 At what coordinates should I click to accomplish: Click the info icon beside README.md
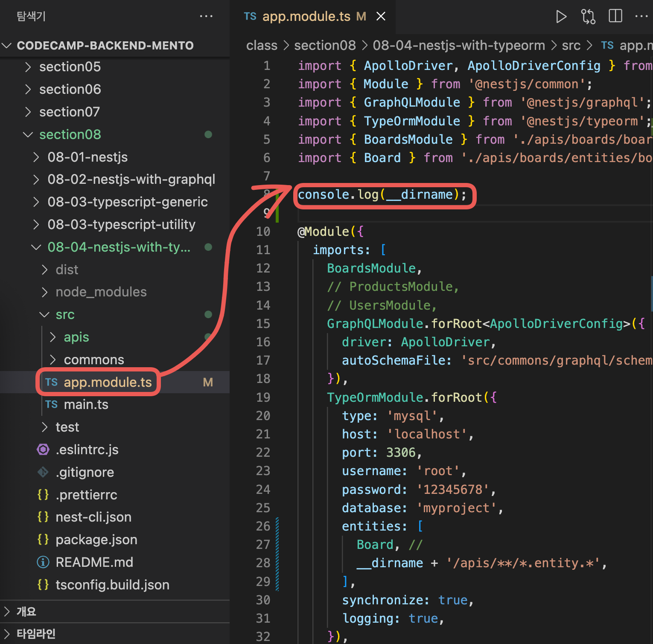click(x=43, y=562)
